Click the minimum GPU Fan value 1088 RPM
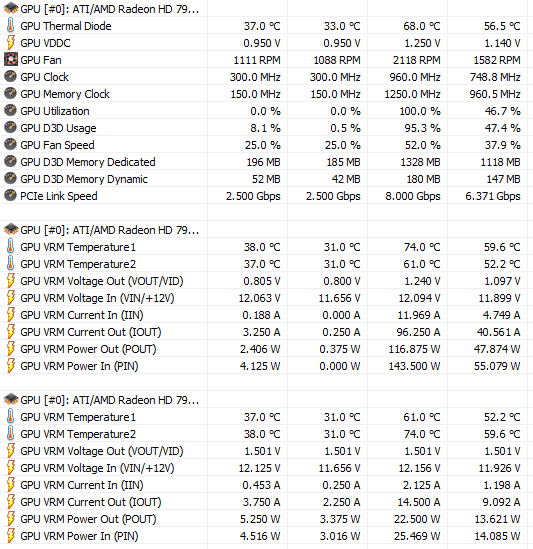 (x=337, y=60)
